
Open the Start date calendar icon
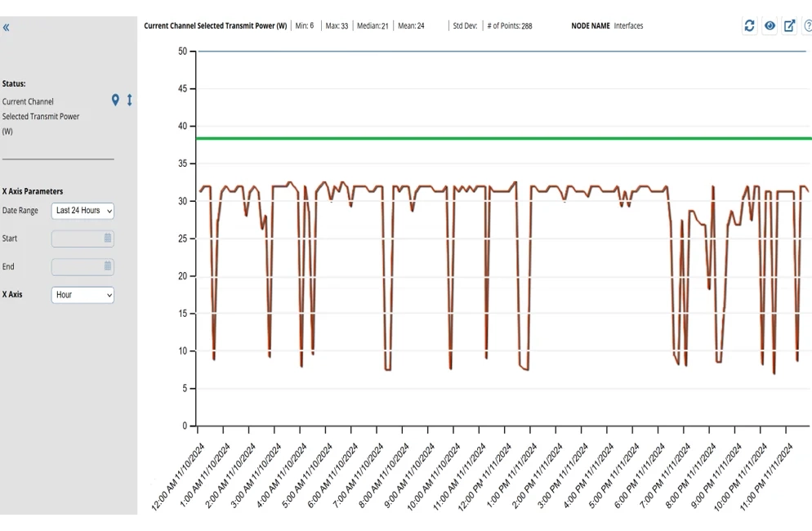click(x=108, y=239)
